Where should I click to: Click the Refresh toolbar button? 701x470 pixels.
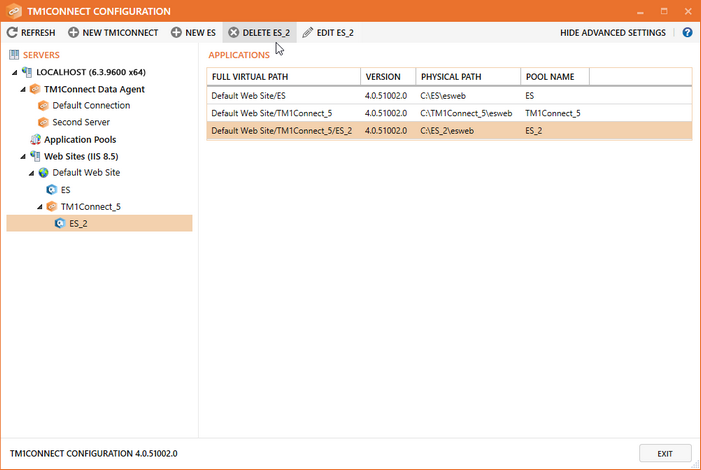[x=31, y=33]
